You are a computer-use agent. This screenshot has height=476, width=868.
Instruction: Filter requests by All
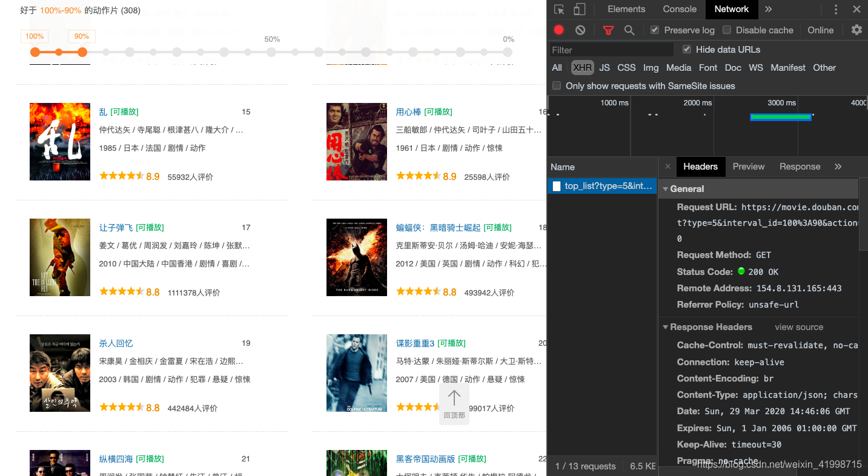tap(557, 68)
